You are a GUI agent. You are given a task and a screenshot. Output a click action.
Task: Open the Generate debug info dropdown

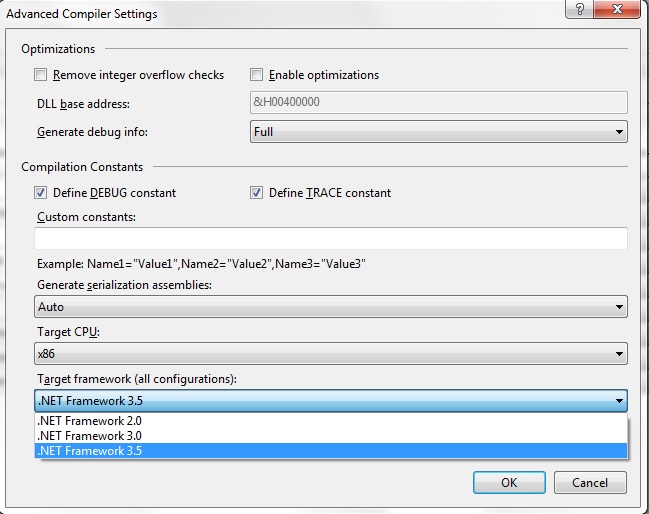(x=438, y=131)
